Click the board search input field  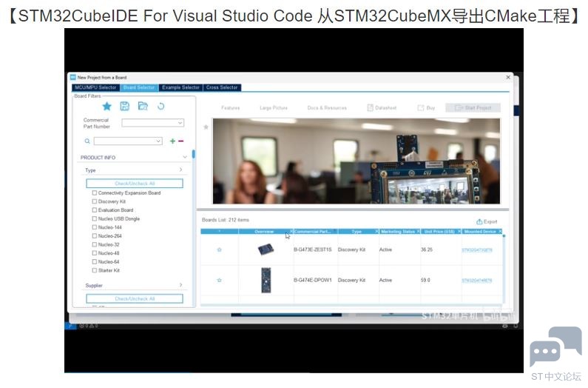pos(127,141)
